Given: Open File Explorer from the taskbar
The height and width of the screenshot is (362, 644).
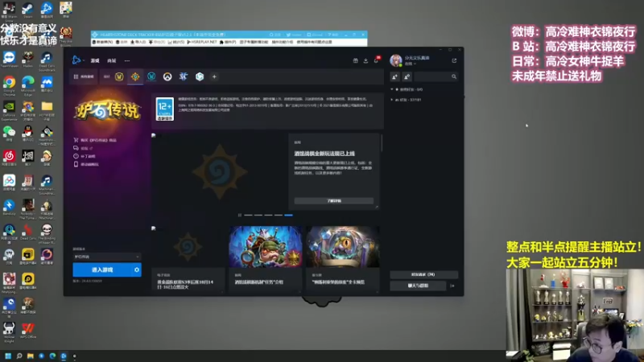Looking at the screenshot, I should click(30, 356).
